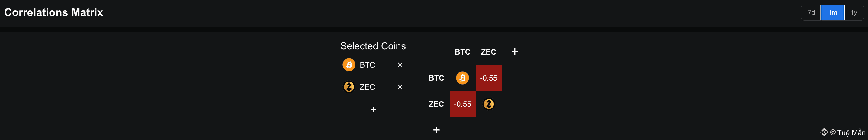Switch timeframe to 1y

coord(854,12)
